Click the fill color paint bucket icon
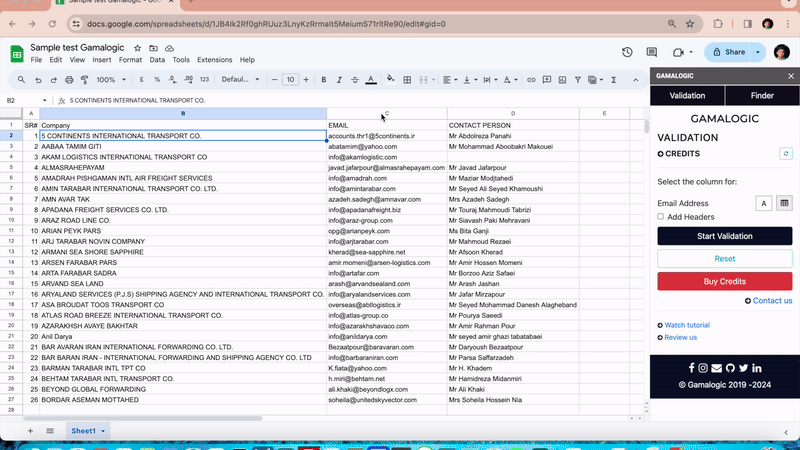Screen dimensions: 800x450 (390, 79)
